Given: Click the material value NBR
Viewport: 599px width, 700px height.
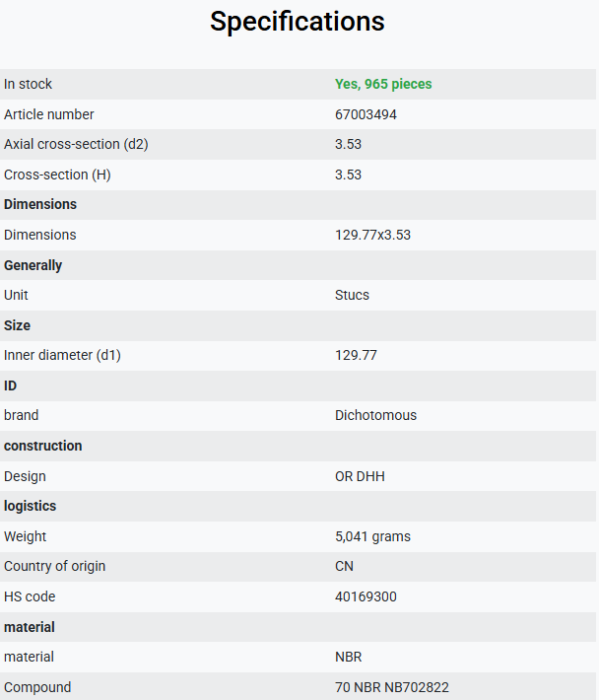Looking at the screenshot, I should point(349,657).
